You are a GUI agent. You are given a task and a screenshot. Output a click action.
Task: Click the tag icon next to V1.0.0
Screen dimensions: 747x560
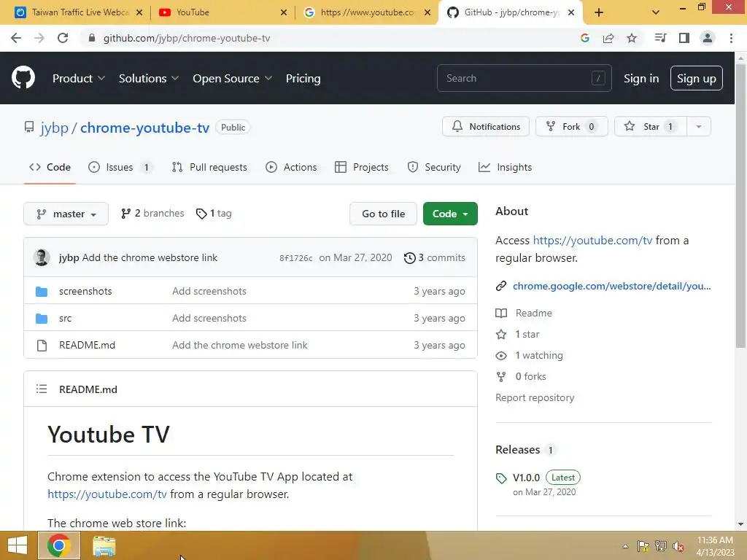pyautogui.click(x=500, y=478)
